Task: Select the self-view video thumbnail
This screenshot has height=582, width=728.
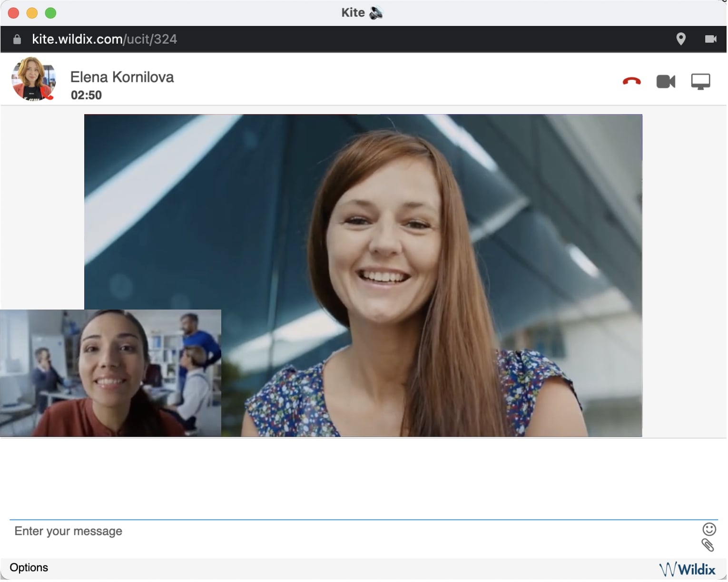Action: (x=110, y=373)
